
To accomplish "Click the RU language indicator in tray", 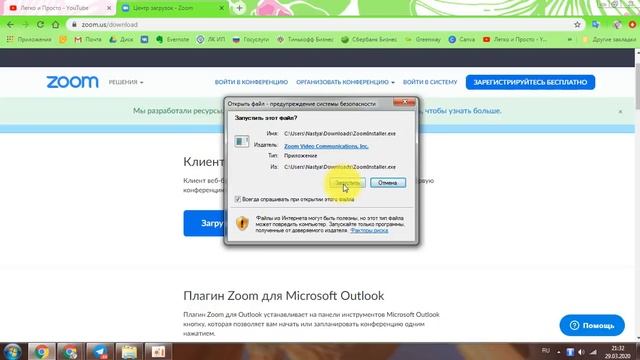I will coord(546,351).
